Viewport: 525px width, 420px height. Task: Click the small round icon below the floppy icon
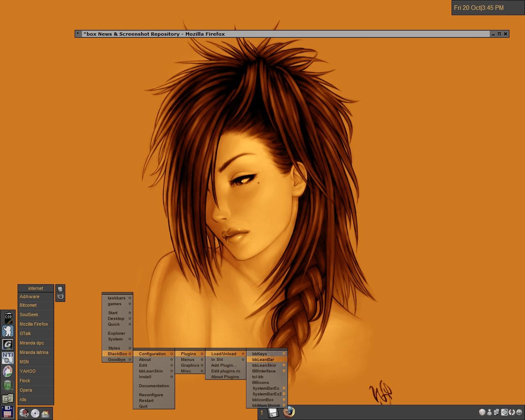(60, 297)
